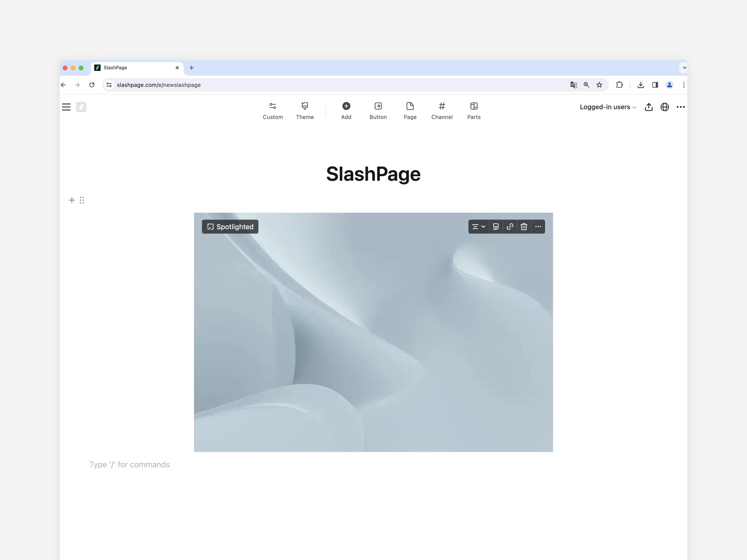
Task: Click the translate page icon
Action: [x=573, y=85]
